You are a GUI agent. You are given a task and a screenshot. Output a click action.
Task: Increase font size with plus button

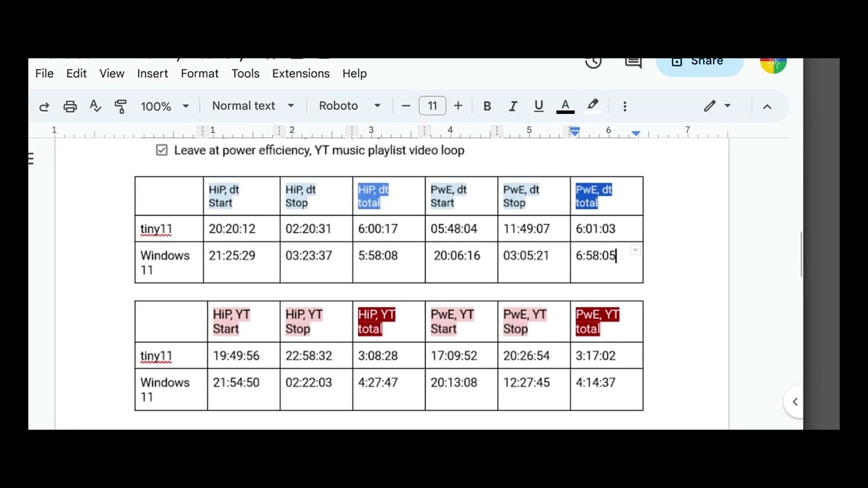point(458,106)
